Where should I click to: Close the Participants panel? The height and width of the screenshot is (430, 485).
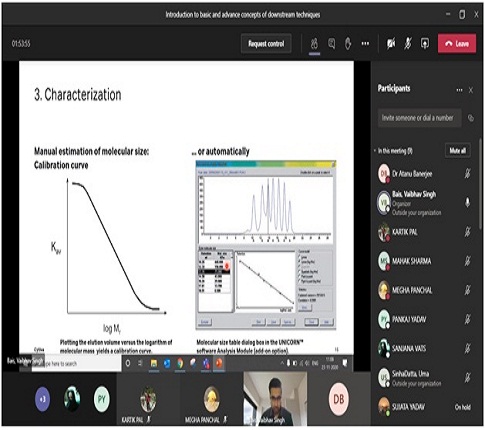point(471,90)
